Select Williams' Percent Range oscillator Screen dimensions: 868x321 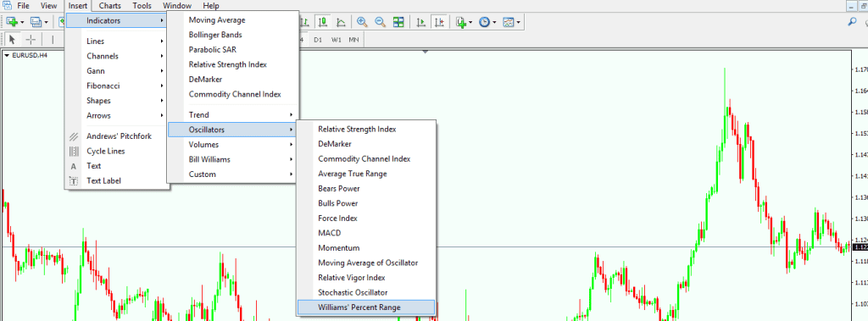tap(366, 307)
